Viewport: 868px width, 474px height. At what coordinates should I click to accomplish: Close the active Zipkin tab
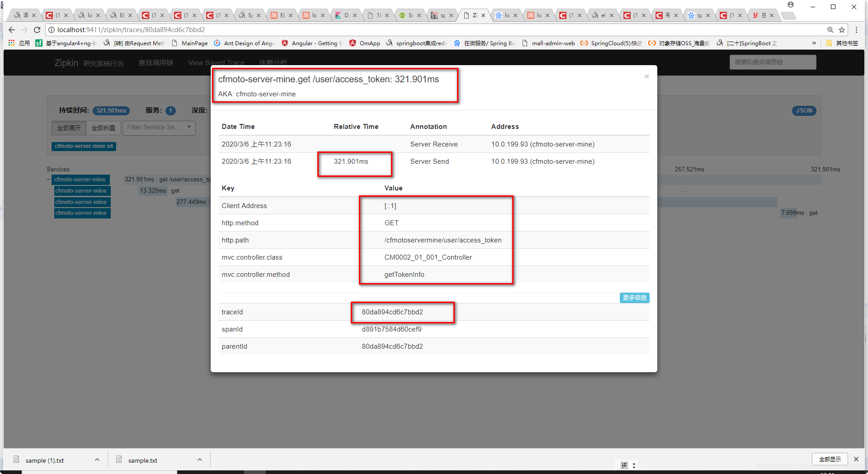tap(483, 15)
